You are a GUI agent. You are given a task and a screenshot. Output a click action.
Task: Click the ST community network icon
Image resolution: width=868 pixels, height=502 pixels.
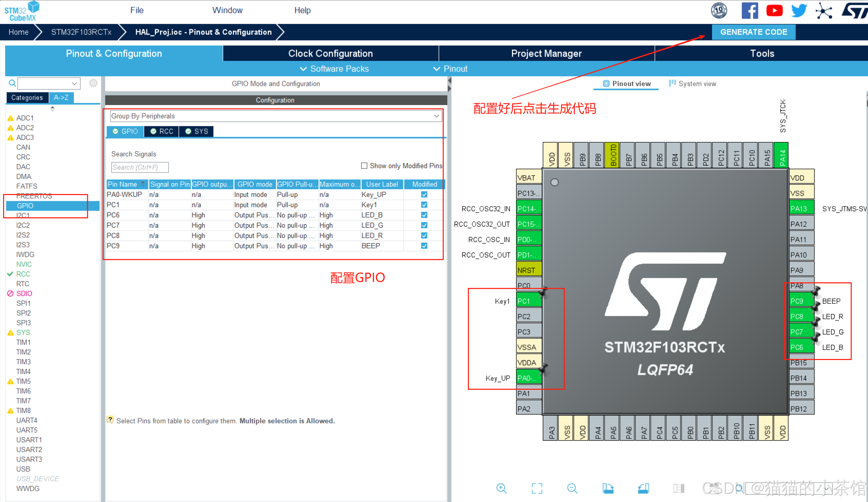click(x=824, y=11)
